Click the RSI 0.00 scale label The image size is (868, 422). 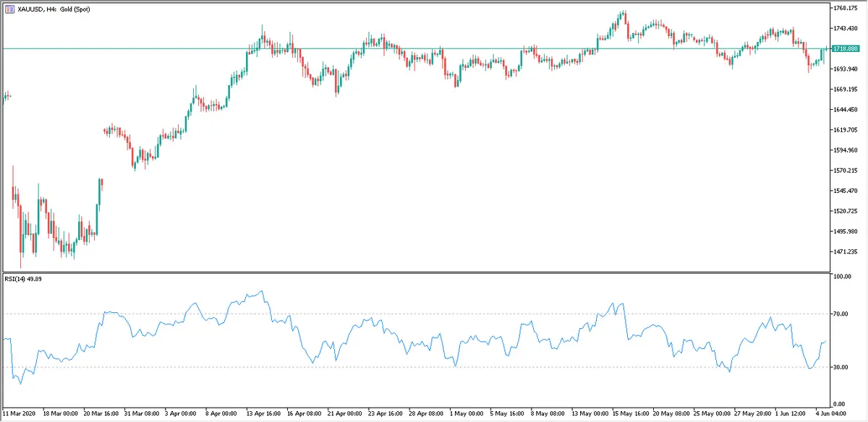click(x=838, y=404)
